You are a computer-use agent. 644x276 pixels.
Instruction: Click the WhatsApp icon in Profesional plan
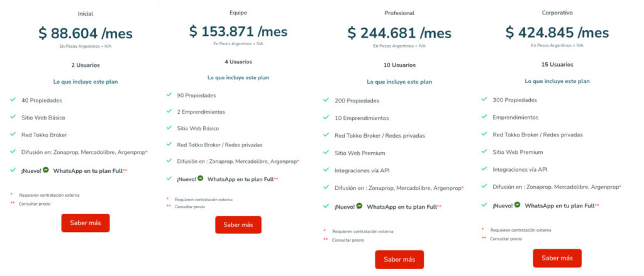click(x=359, y=206)
